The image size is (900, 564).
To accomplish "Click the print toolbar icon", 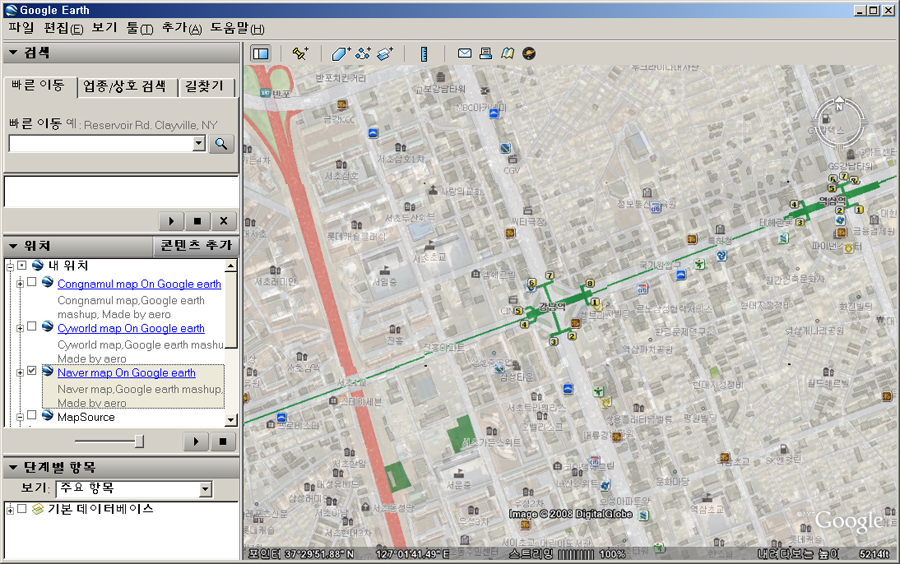I will pyautogui.click(x=486, y=53).
